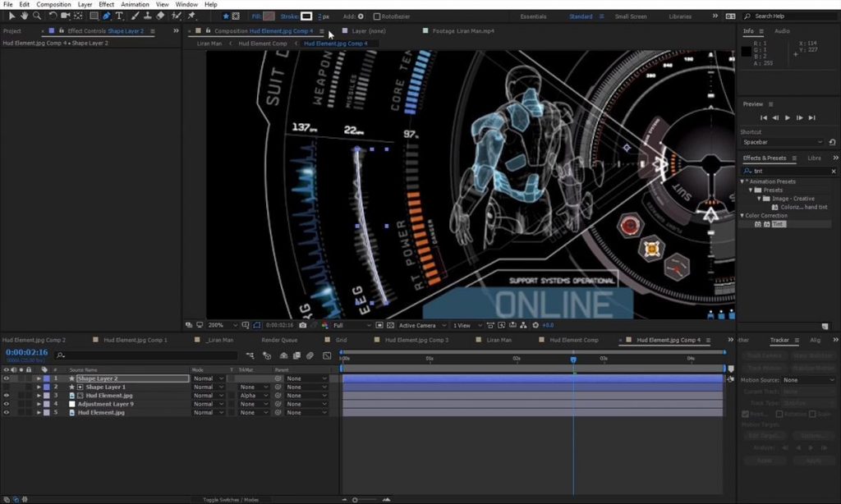Switch to the Audio panel tab
Image resolution: width=841 pixels, height=504 pixels.
point(782,31)
